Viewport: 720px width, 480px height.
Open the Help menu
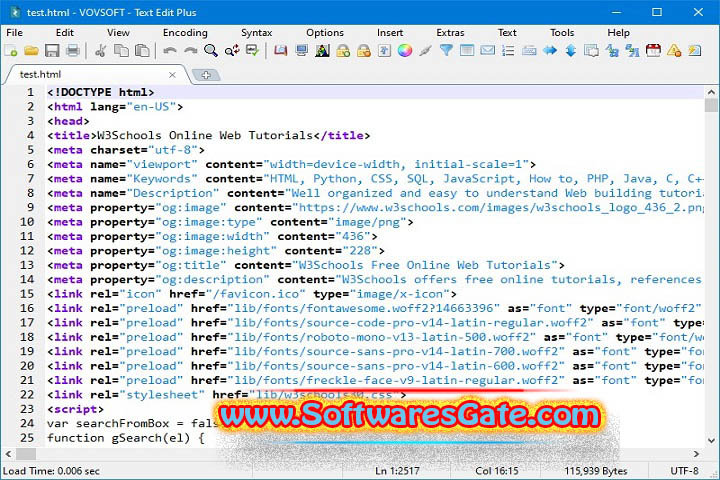tap(618, 33)
